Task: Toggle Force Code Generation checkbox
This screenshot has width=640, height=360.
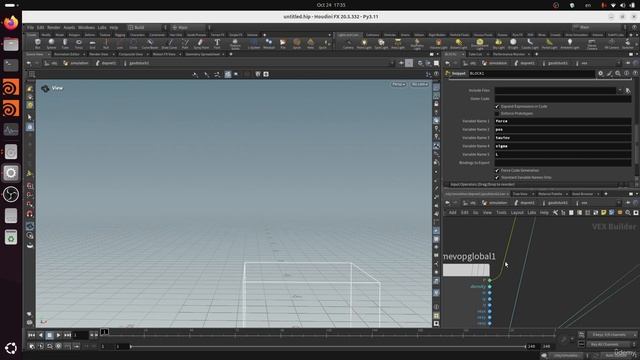Action: pyautogui.click(x=497, y=171)
